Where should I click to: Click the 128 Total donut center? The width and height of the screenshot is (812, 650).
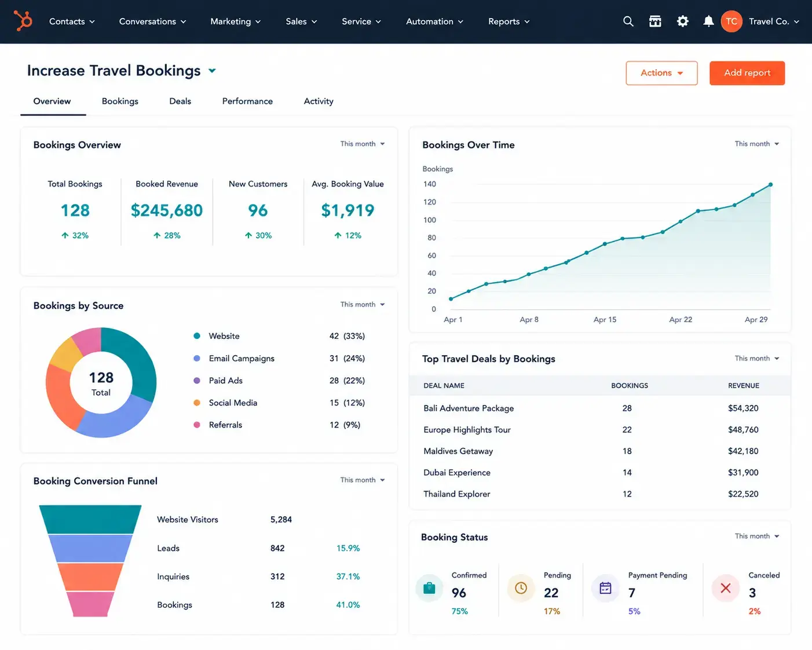coord(101,384)
